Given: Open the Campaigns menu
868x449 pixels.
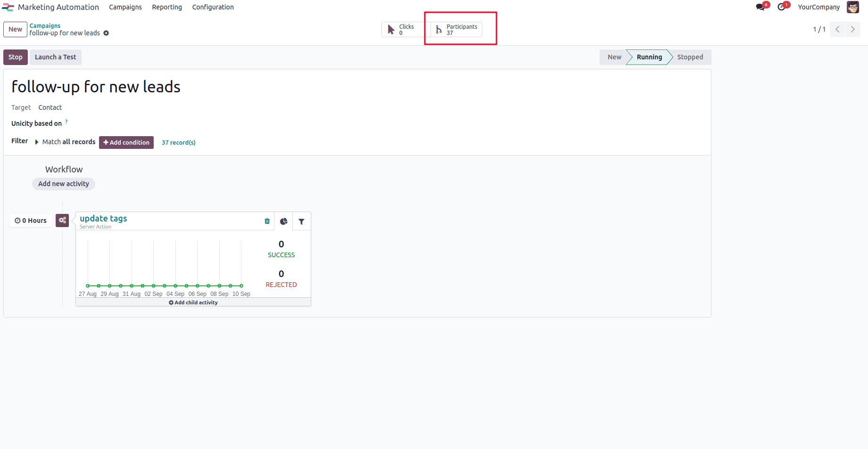Looking at the screenshot, I should pyautogui.click(x=125, y=7).
